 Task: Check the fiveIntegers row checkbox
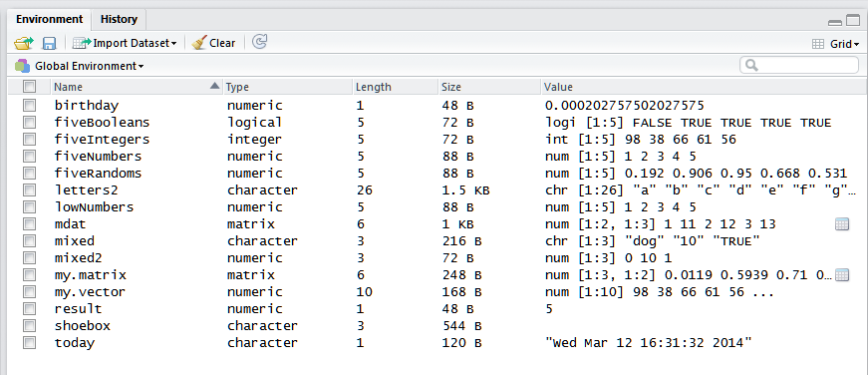pyautogui.click(x=29, y=139)
